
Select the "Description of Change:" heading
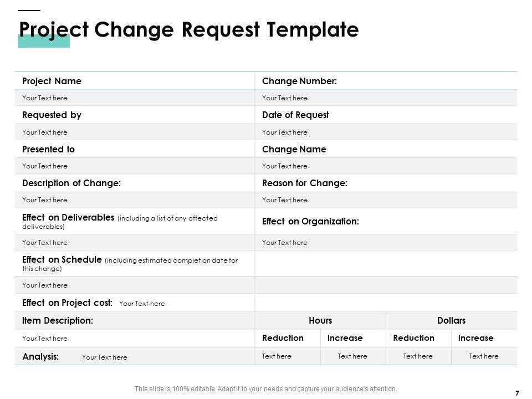(71, 183)
